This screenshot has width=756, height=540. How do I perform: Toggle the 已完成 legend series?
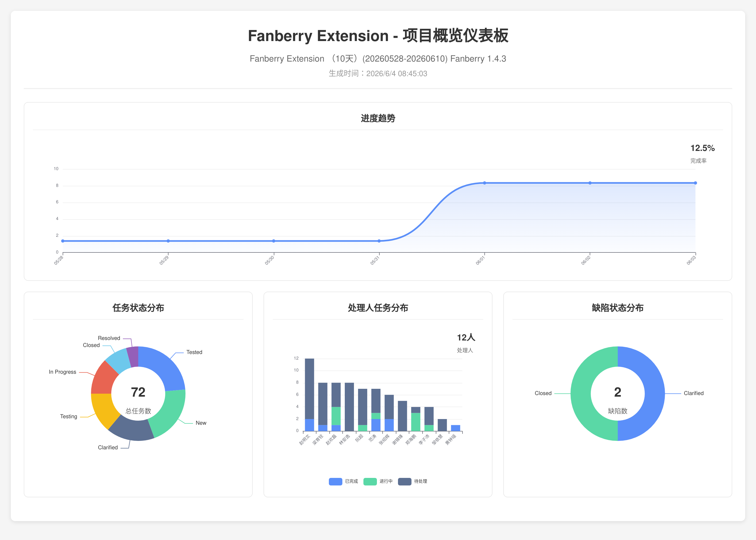coord(343,481)
